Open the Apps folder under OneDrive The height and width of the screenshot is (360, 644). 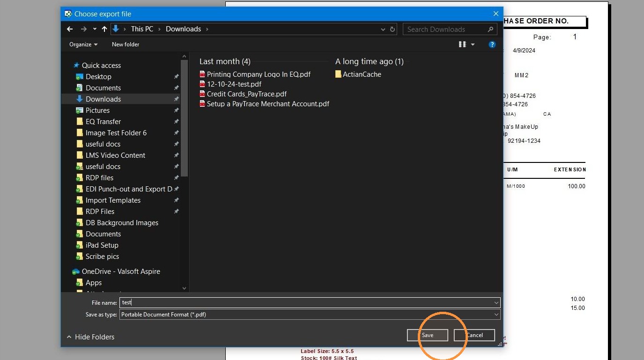tap(94, 283)
